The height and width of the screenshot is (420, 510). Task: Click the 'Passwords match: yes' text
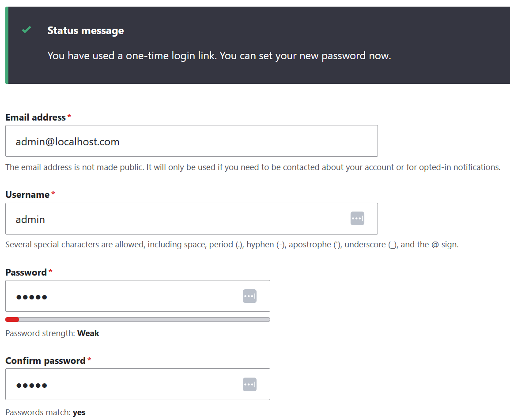pos(45,412)
